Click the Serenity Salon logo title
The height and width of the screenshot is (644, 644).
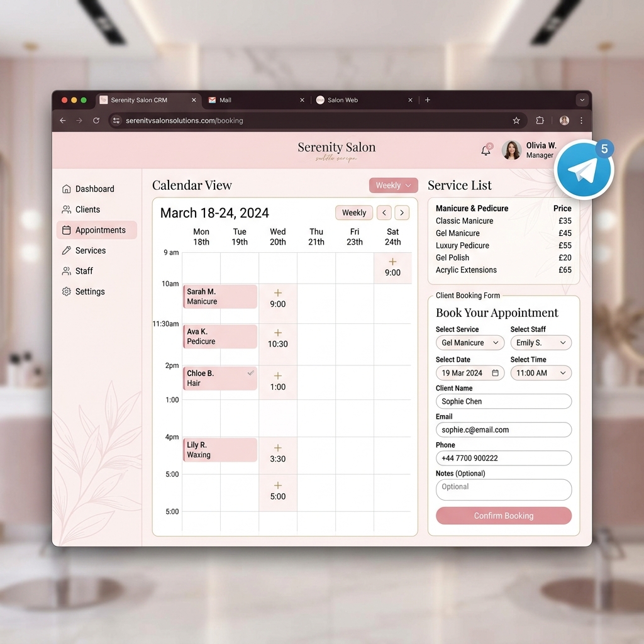pyautogui.click(x=337, y=147)
